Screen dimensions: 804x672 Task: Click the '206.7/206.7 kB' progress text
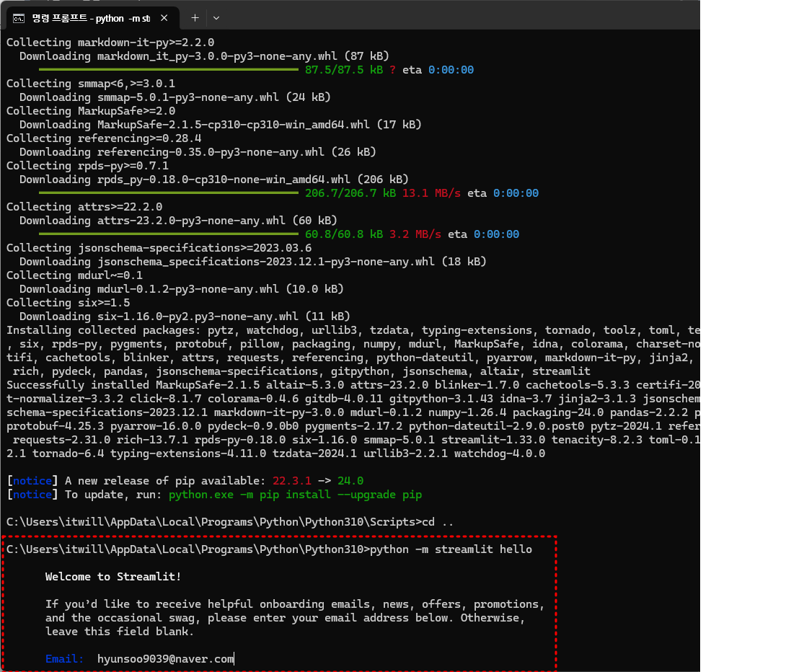(350, 193)
